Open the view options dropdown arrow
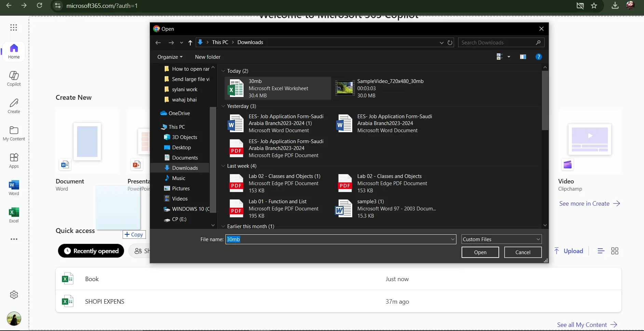This screenshot has width=644, height=331. coord(509,57)
